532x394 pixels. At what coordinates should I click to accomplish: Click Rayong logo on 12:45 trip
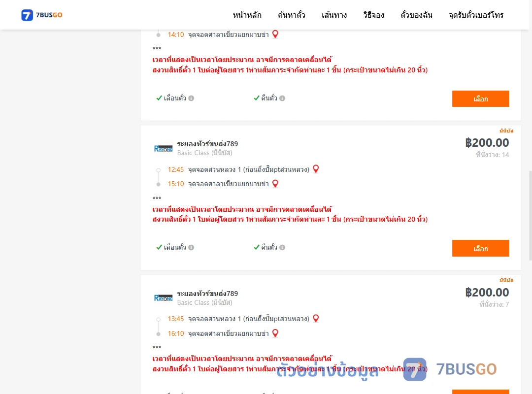pyautogui.click(x=163, y=149)
